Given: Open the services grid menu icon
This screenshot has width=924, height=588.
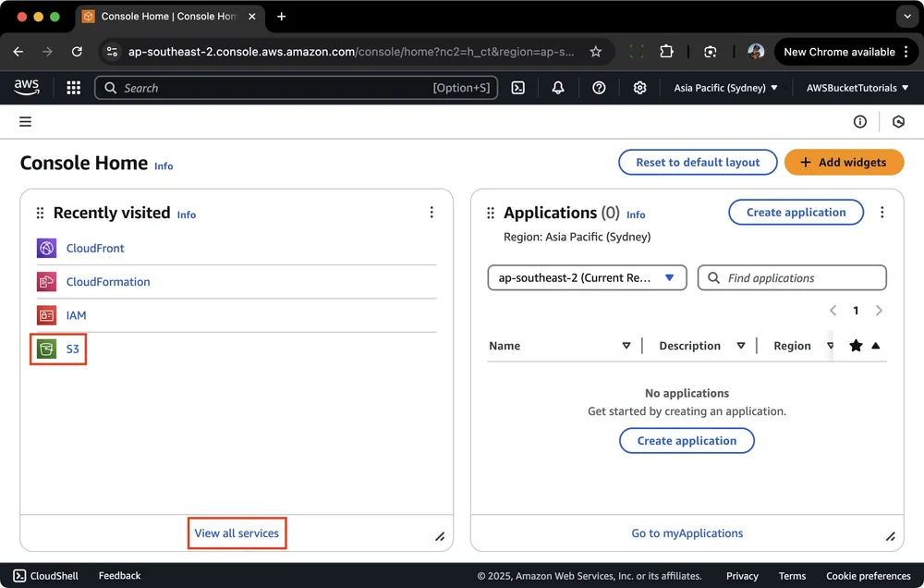Looking at the screenshot, I should 74,88.
